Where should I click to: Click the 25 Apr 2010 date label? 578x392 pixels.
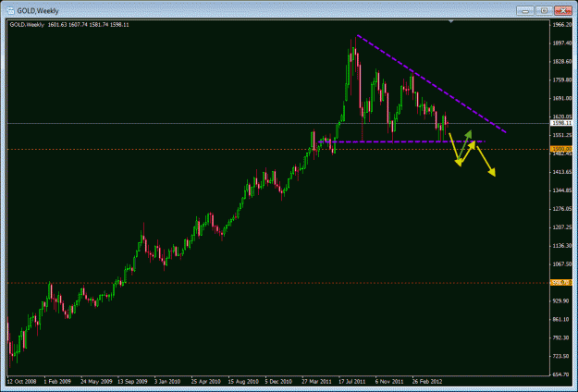point(206,381)
